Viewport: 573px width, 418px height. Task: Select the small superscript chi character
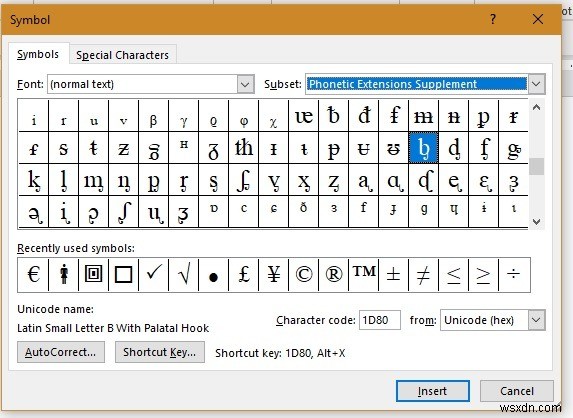[273, 116]
